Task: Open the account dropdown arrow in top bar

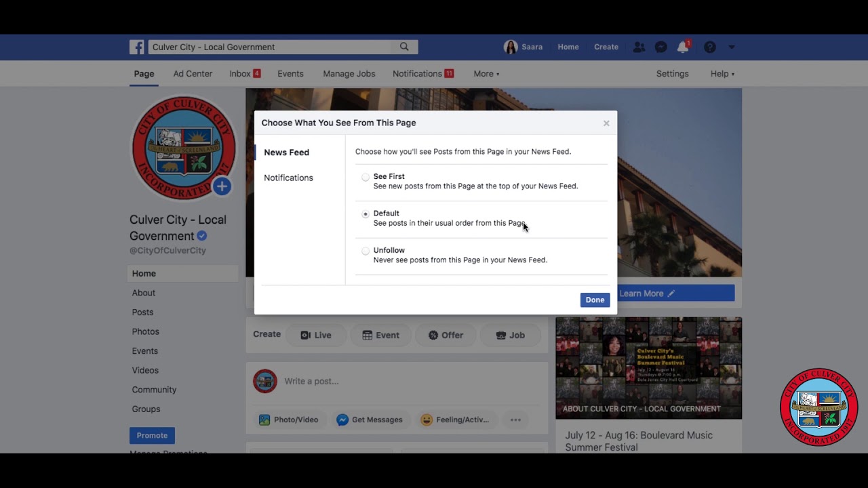Action: pyautogui.click(x=732, y=47)
